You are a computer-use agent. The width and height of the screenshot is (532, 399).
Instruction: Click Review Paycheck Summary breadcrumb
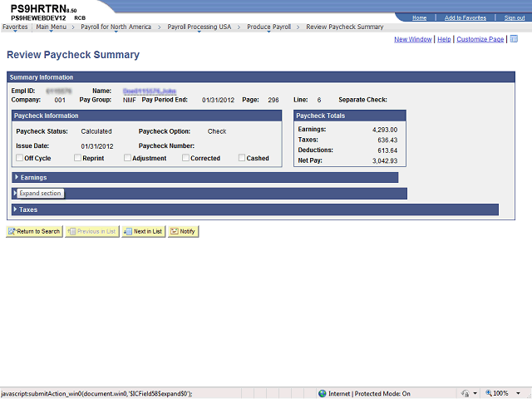(345, 27)
